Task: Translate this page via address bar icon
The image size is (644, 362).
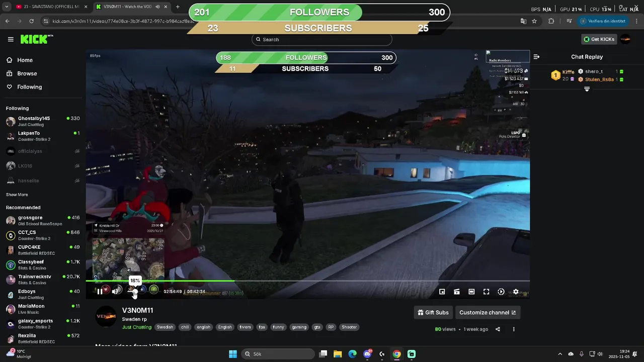Action: tap(523, 21)
